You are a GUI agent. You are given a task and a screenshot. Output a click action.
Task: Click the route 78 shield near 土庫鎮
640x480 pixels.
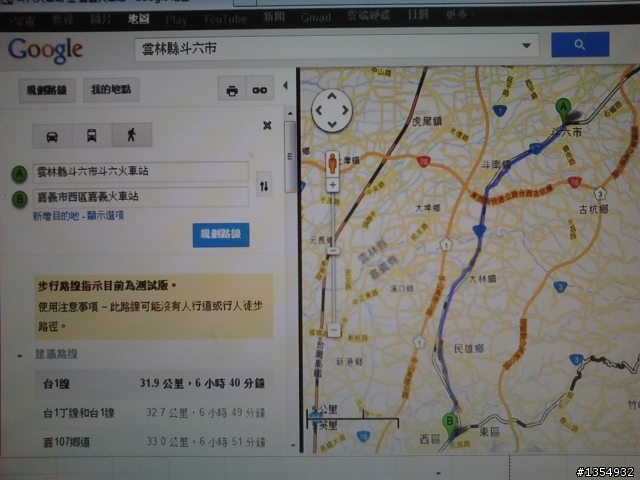(424, 162)
